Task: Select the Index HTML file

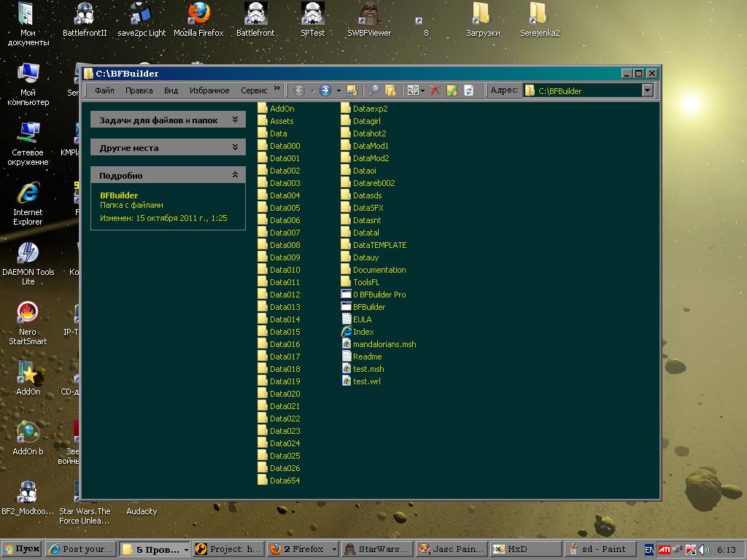Action: (357, 332)
